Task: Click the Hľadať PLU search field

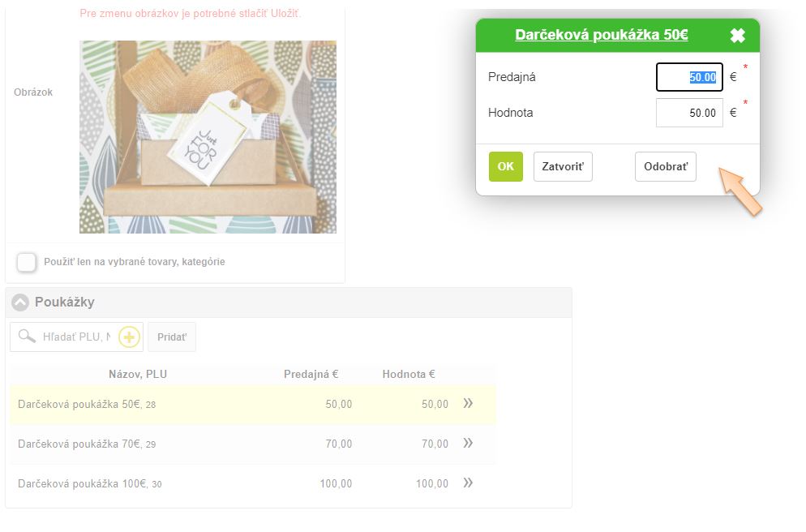Action: coord(76,337)
